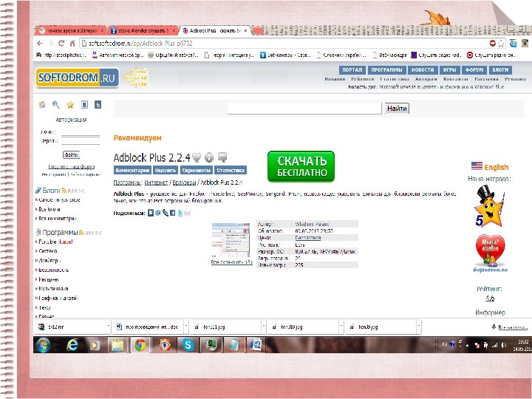
Task: Click the browser Home icon
Action: (72, 44)
